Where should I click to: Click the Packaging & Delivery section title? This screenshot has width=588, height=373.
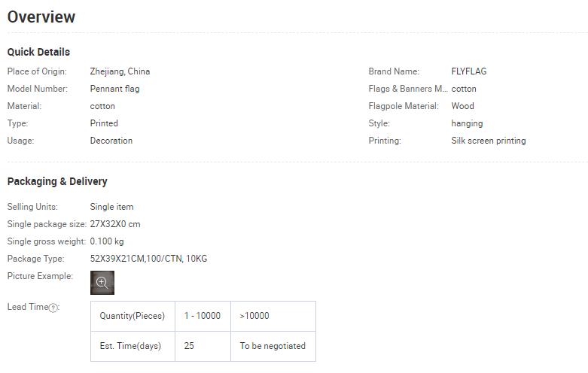click(x=57, y=181)
